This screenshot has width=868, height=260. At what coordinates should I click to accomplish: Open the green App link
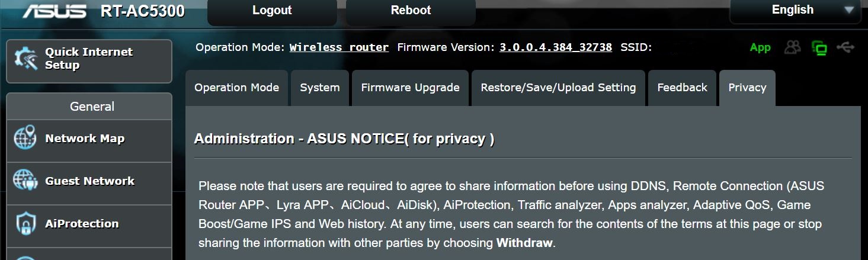click(760, 47)
